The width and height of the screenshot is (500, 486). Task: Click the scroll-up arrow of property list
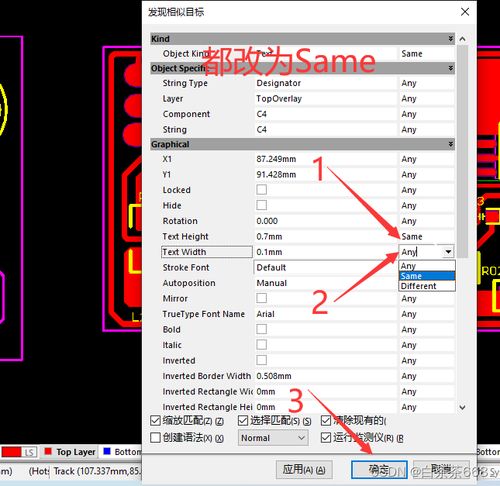pyautogui.click(x=462, y=39)
